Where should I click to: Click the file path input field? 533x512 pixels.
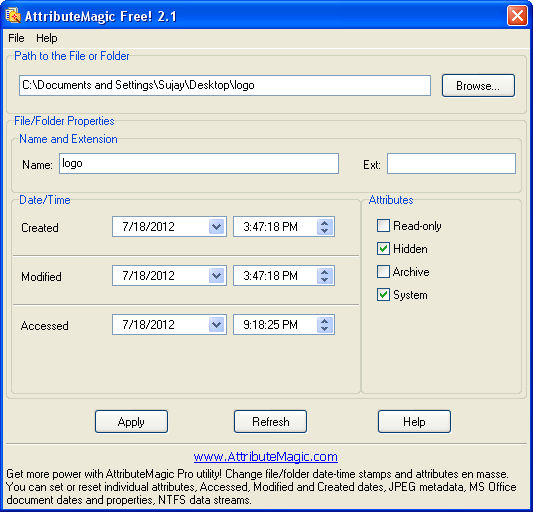[225, 85]
